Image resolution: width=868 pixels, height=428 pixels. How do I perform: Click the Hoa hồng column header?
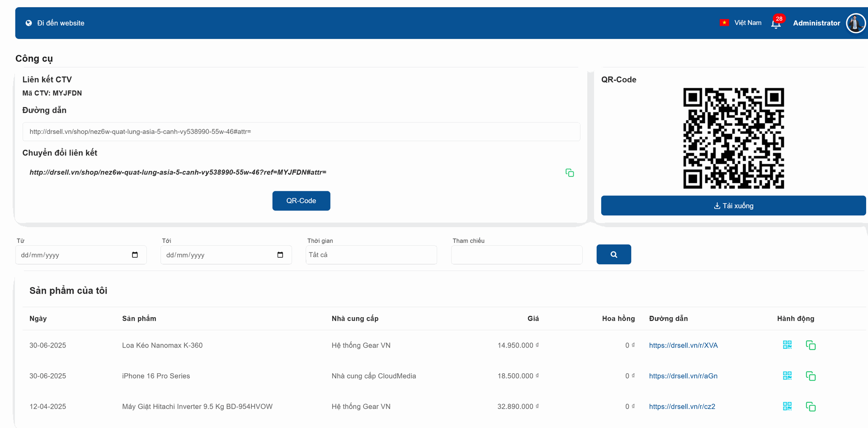click(x=618, y=319)
